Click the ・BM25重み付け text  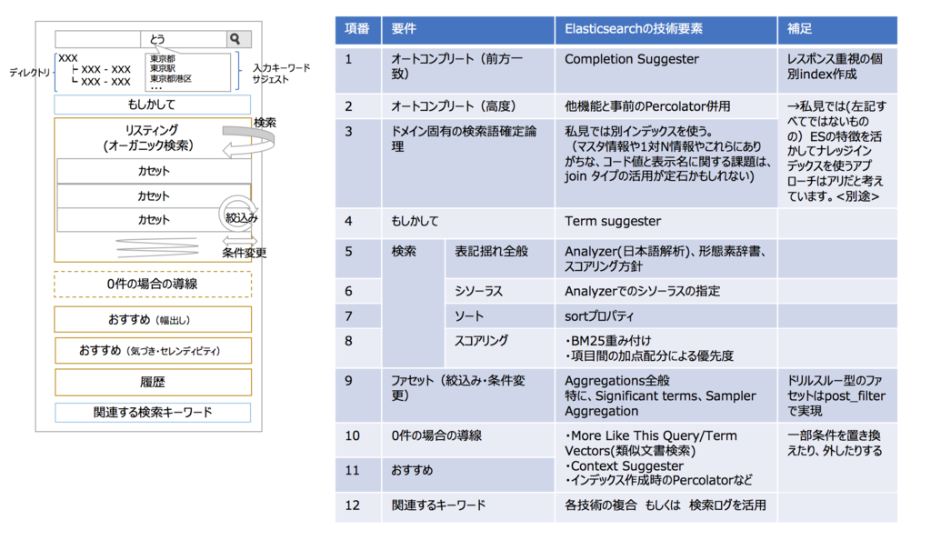pos(607,341)
